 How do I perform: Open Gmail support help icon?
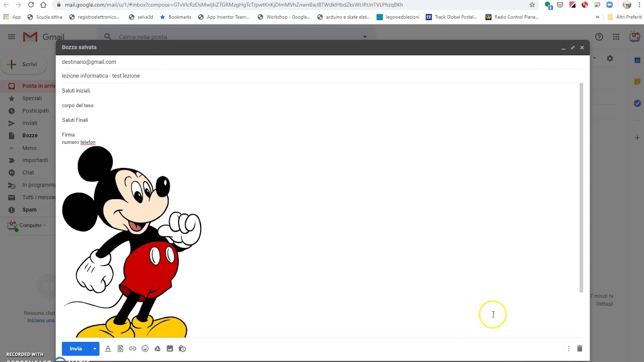[599, 37]
